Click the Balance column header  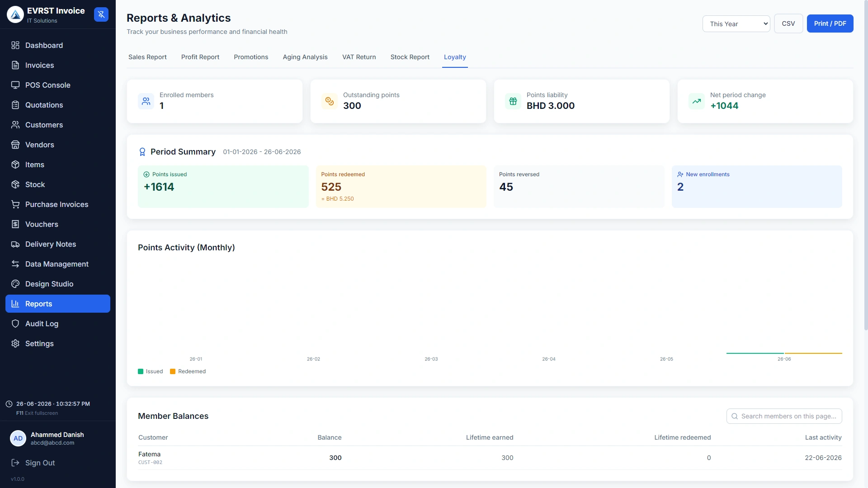coord(330,437)
